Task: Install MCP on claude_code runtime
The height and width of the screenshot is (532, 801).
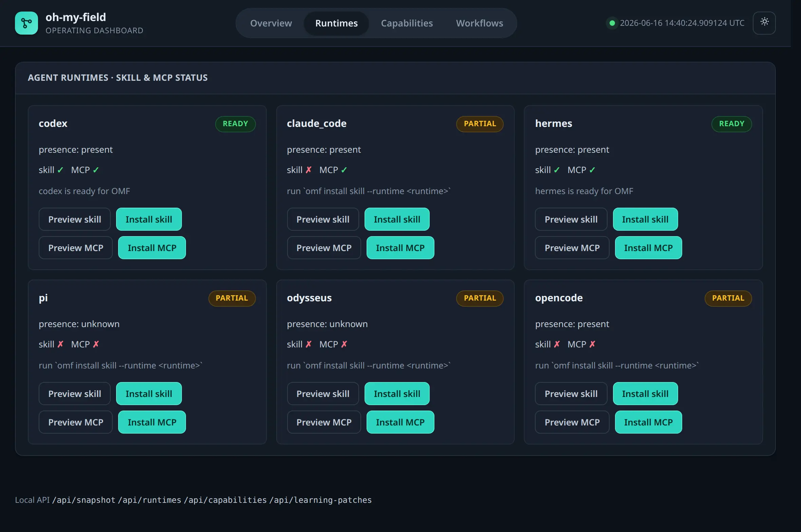Action: [x=400, y=248]
